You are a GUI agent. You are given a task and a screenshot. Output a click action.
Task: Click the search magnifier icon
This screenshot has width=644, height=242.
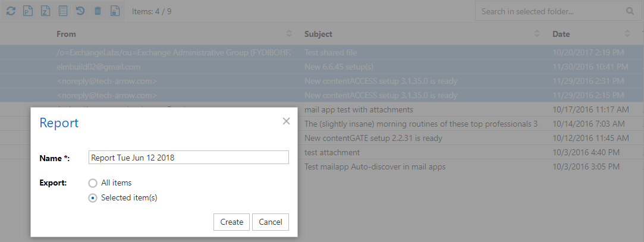point(630,11)
